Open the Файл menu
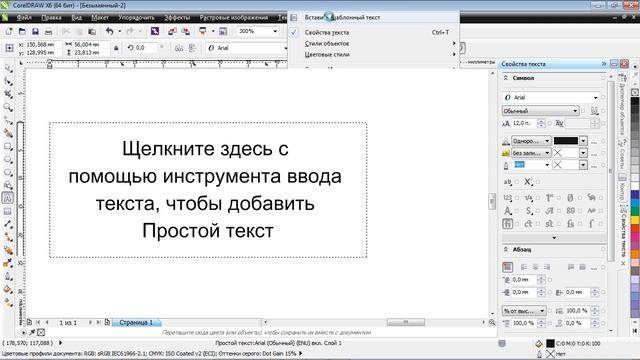The image size is (640, 360). point(24,18)
